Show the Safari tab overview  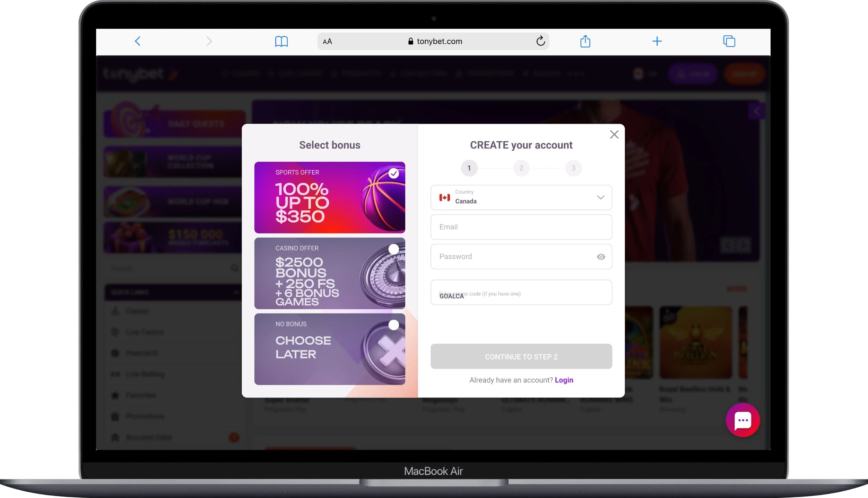pos(729,41)
